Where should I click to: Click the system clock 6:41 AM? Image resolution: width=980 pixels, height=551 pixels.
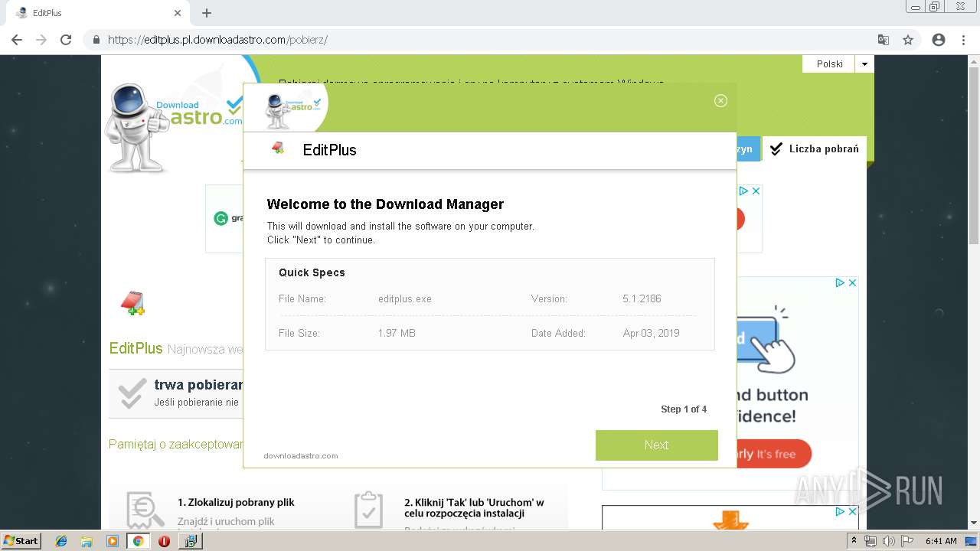(x=941, y=541)
